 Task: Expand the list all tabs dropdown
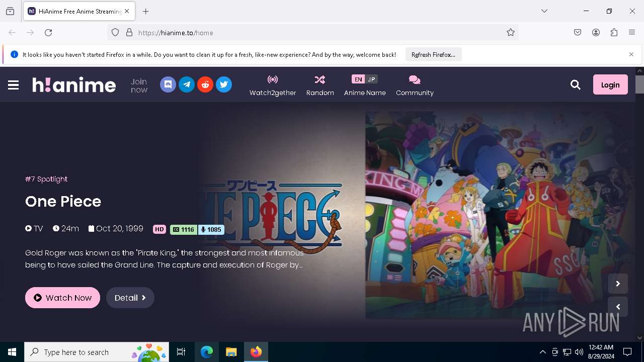pyautogui.click(x=544, y=11)
